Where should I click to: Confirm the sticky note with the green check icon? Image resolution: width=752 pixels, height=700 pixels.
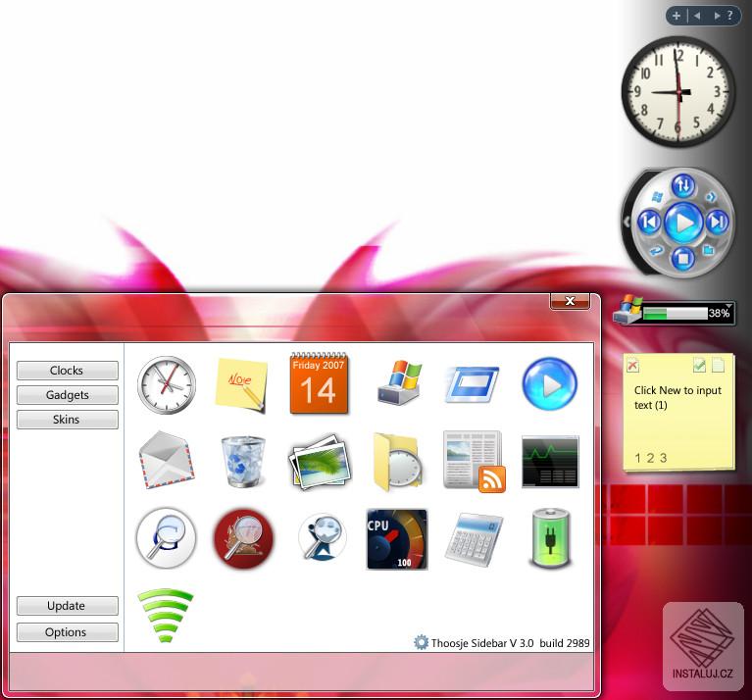[699, 366]
